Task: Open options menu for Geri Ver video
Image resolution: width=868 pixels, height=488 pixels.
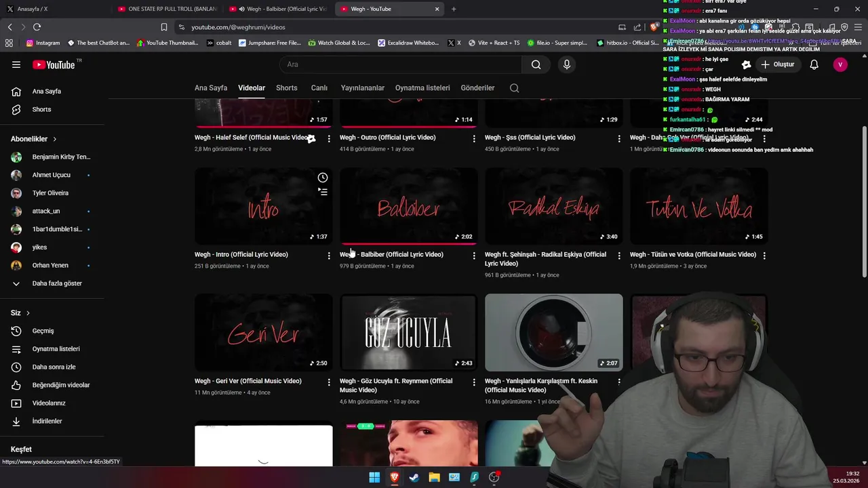Action: coord(329,382)
